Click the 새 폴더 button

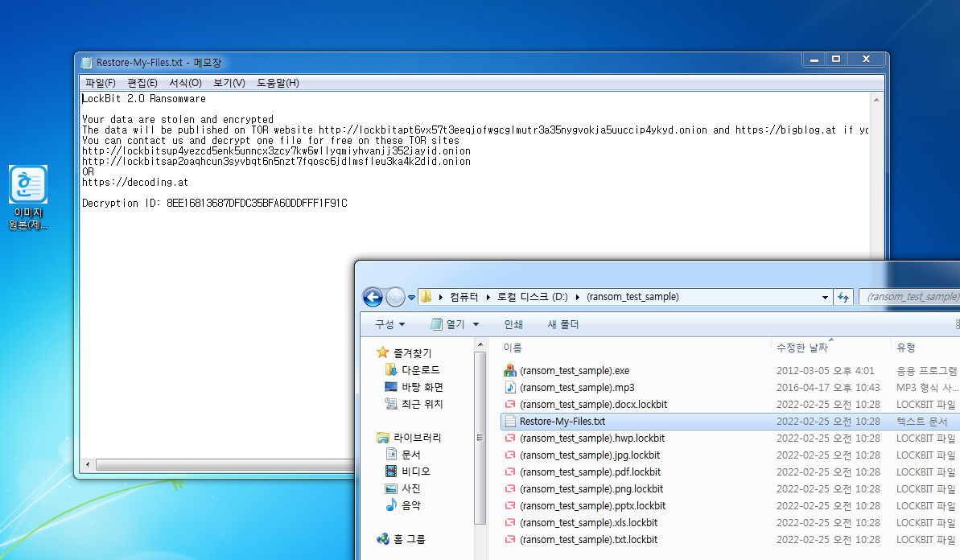(562, 324)
